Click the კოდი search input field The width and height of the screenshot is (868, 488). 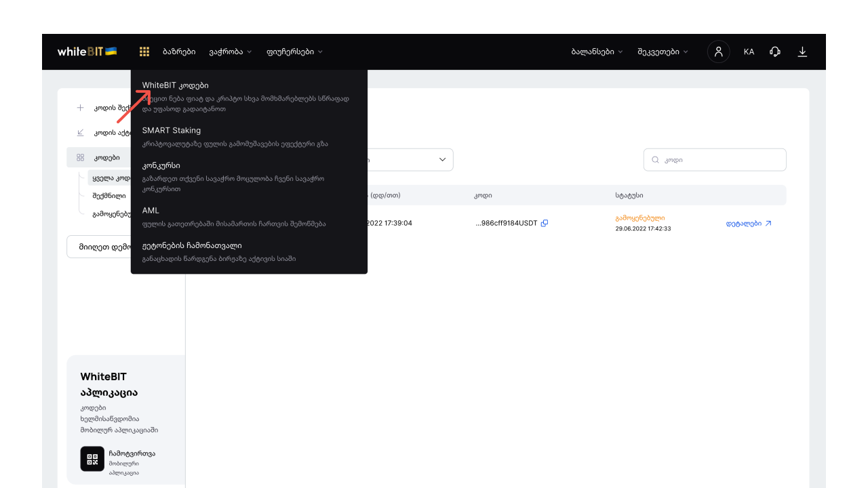[x=715, y=160]
